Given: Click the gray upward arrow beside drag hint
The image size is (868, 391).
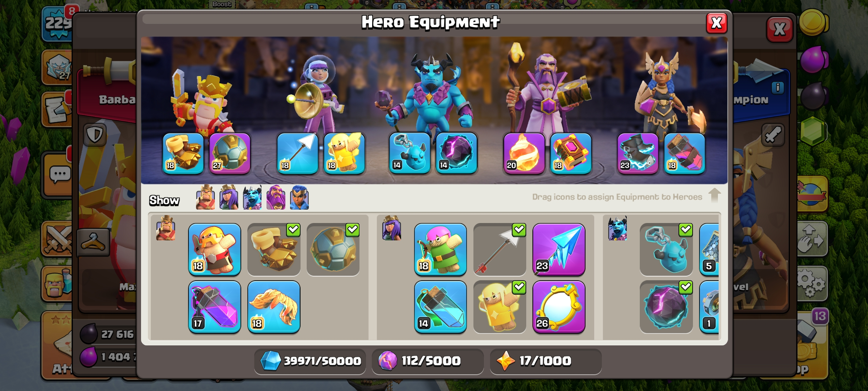Looking at the screenshot, I should pyautogui.click(x=714, y=195).
